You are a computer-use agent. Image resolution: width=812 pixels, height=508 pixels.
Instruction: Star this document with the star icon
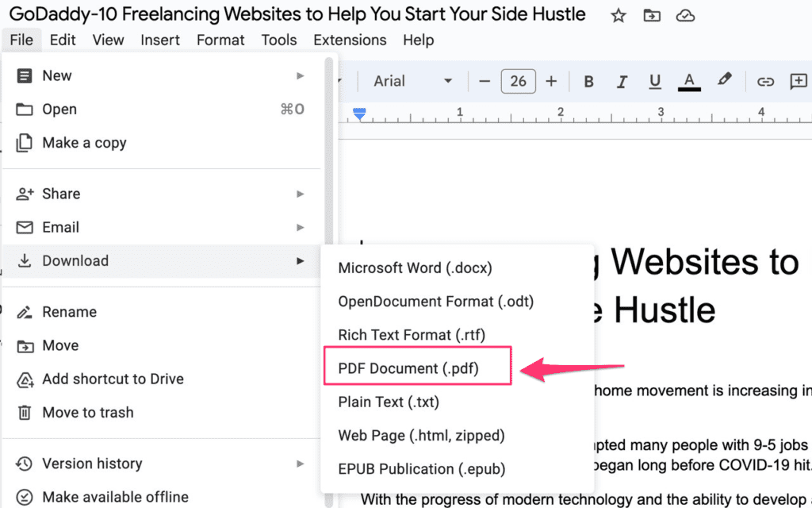618,16
